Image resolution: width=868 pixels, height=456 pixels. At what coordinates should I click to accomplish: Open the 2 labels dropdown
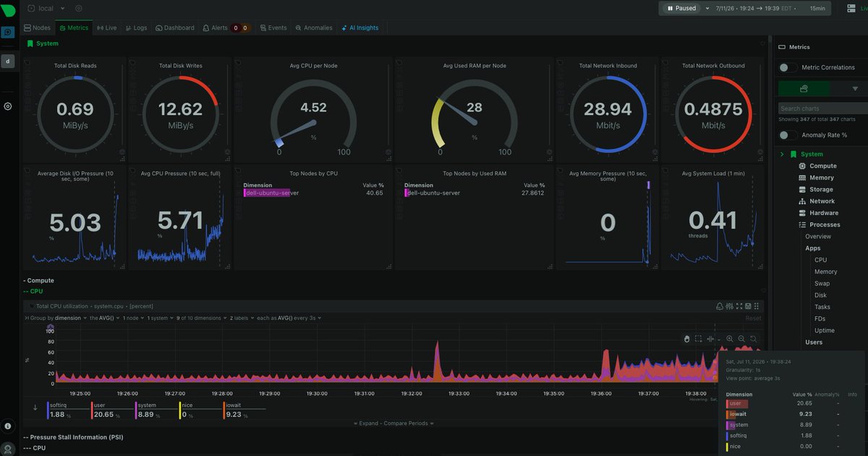(242, 318)
